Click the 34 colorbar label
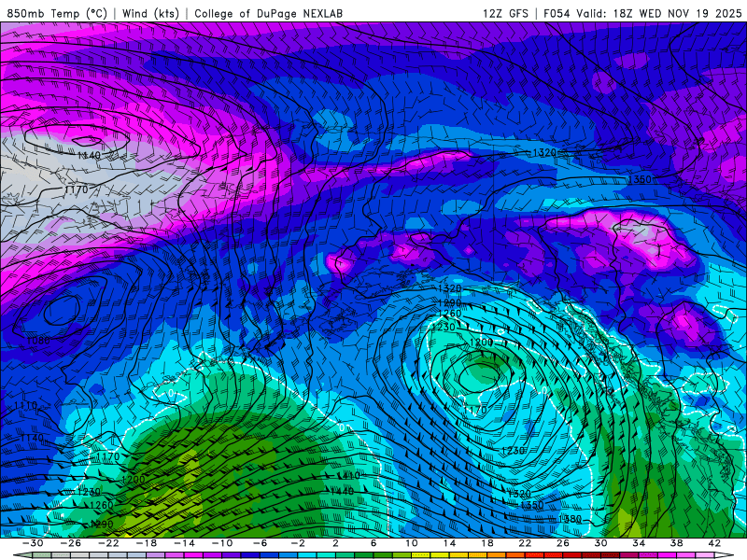This screenshot has width=747, height=560. pos(639,543)
